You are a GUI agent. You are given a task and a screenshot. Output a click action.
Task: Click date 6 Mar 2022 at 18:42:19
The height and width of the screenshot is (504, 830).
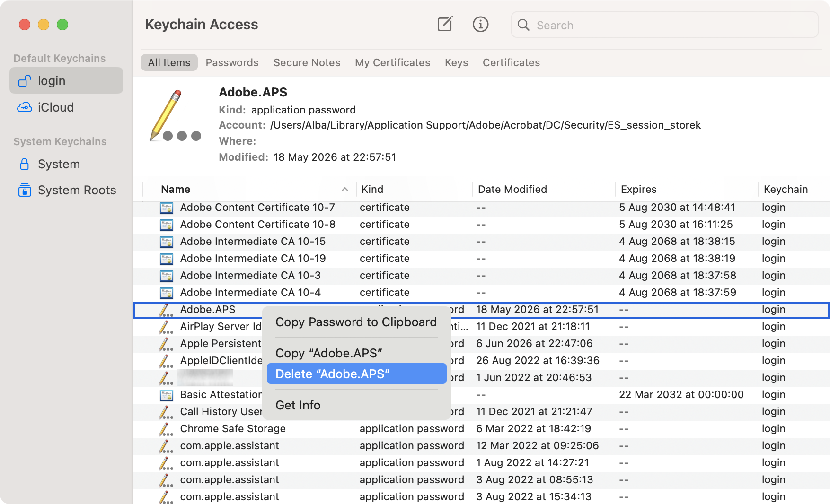click(x=533, y=429)
